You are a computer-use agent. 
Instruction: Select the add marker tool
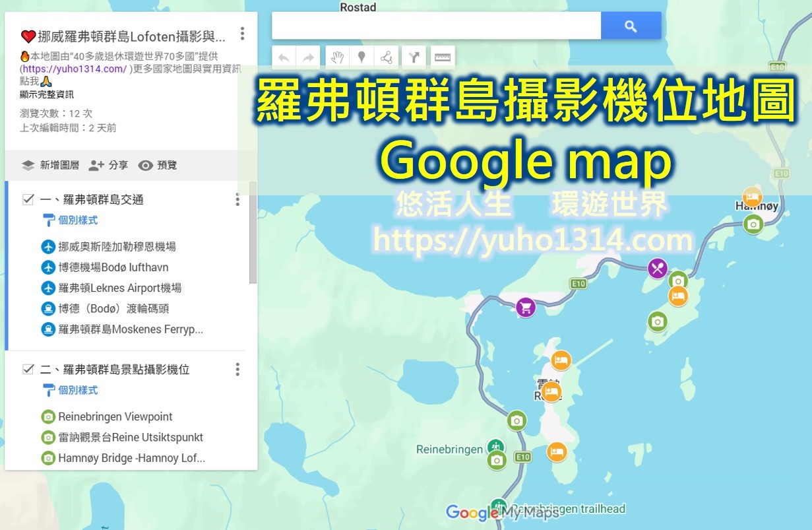pyautogui.click(x=361, y=57)
